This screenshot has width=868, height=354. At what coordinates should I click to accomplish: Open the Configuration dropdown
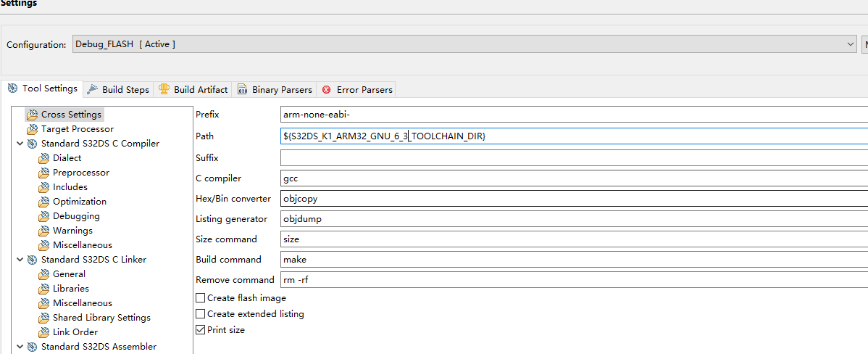coord(851,44)
